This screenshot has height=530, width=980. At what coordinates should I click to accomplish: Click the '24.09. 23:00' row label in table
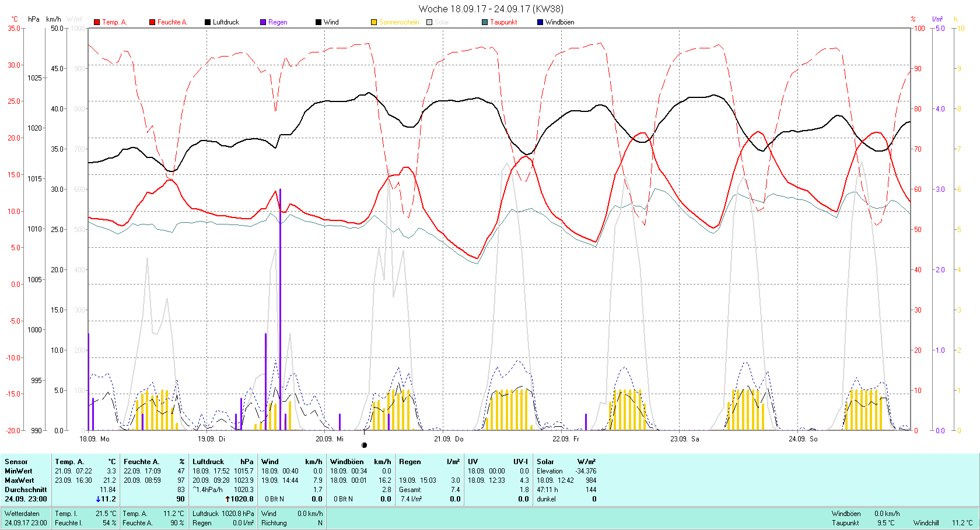[26, 499]
